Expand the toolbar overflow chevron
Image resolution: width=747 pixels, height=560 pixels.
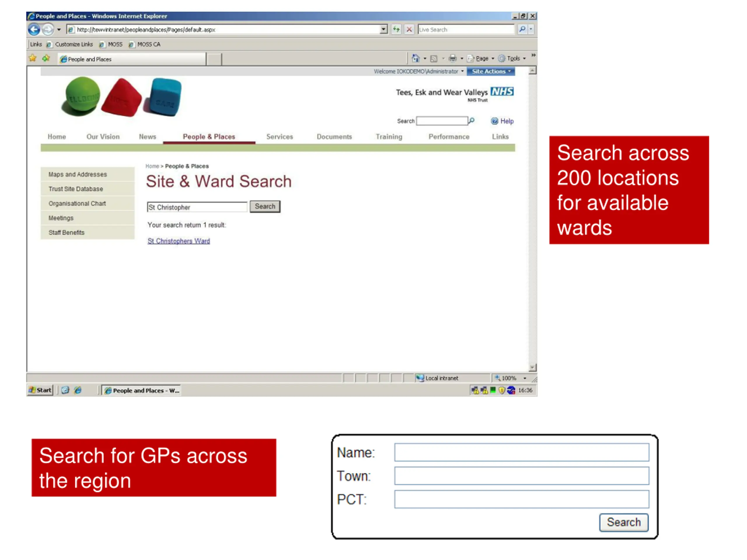coord(533,55)
